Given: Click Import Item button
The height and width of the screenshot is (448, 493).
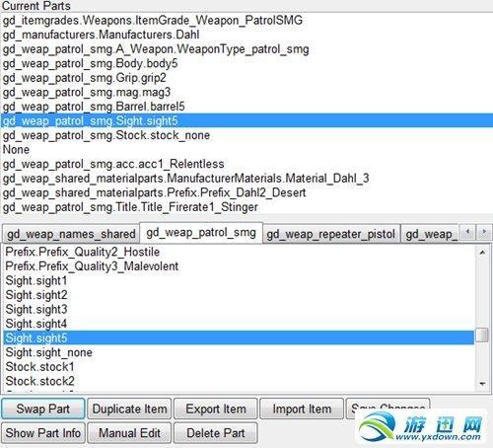Looking at the screenshot, I should [302, 409].
